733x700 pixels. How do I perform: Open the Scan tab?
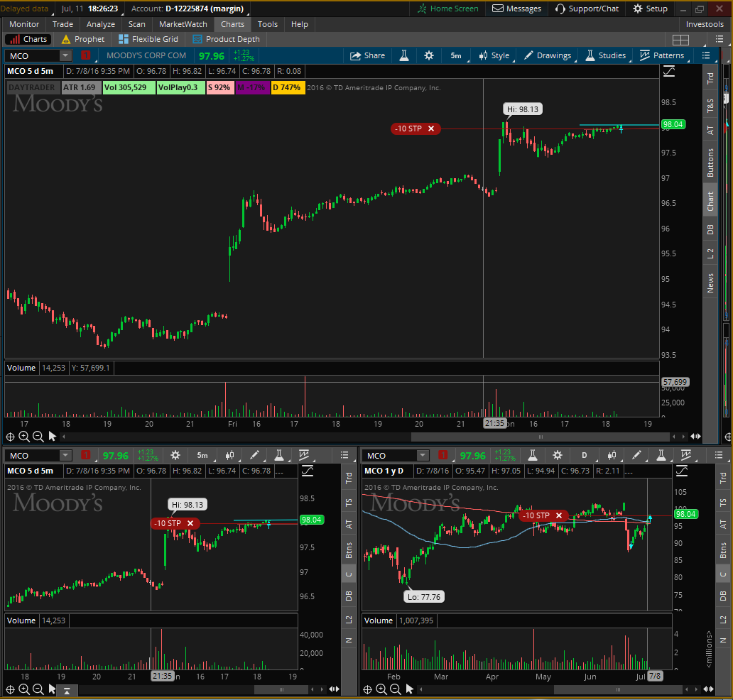pyautogui.click(x=137, y=24)
